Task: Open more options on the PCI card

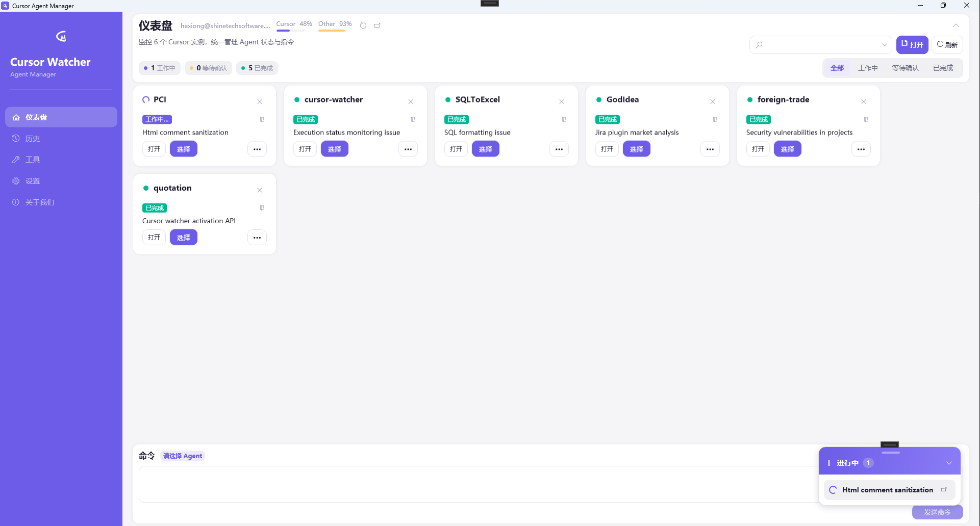Action: [257, 149]
